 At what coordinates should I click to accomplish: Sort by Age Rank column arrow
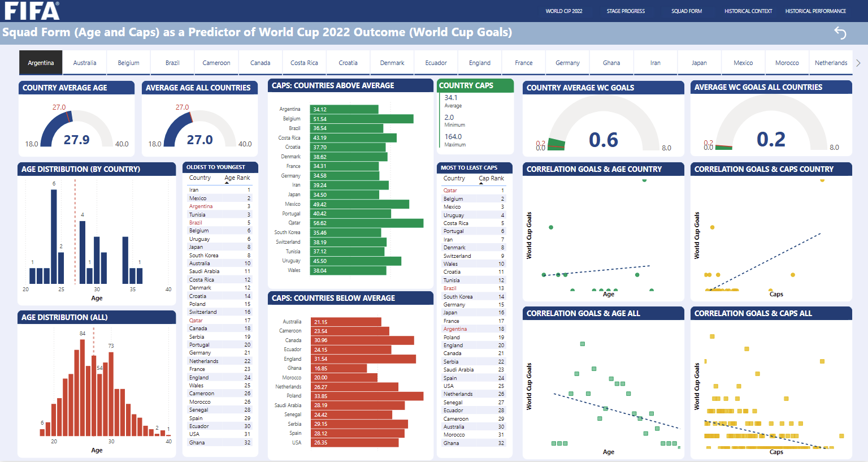[227, 183]
